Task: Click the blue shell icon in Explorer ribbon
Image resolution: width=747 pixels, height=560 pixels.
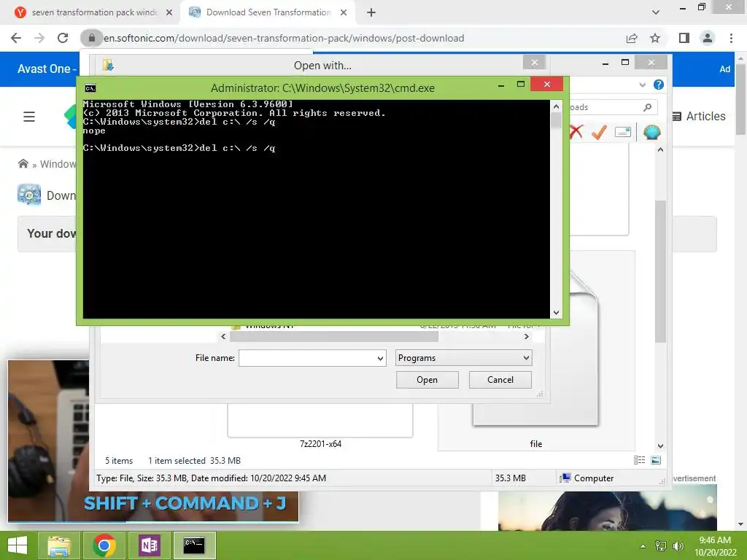Action: [x=651, y=132]
